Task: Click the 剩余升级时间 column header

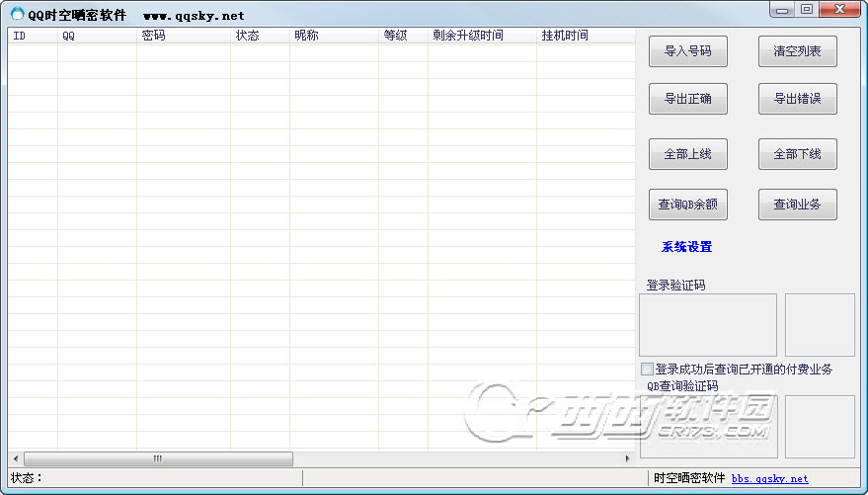Action: click(482, 36)
